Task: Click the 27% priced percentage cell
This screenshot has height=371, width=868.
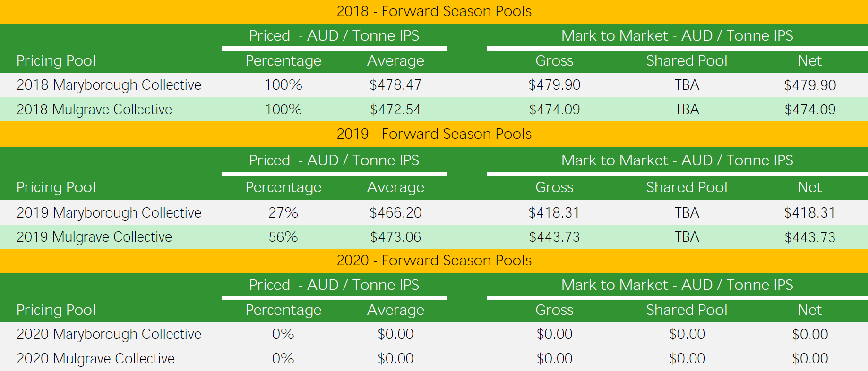Action: pos(283,213)
